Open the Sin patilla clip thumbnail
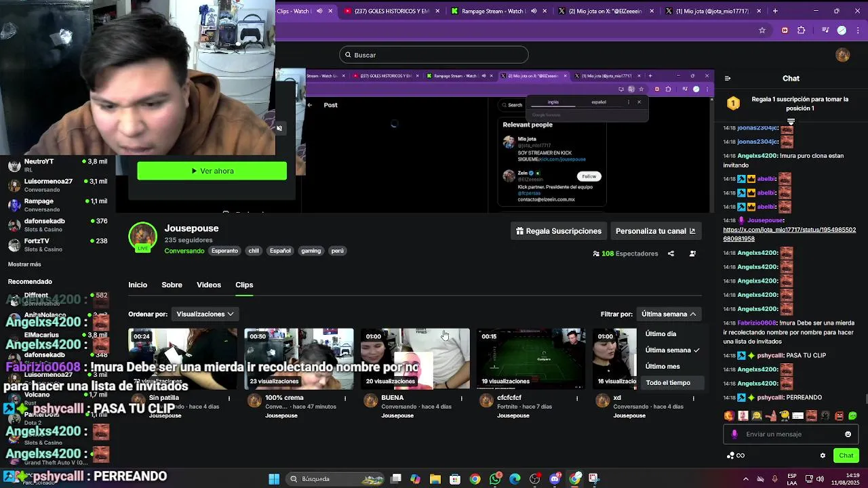The height and width of the screenshot is (488, 868). pyautogui.click(x=183, y=359)
